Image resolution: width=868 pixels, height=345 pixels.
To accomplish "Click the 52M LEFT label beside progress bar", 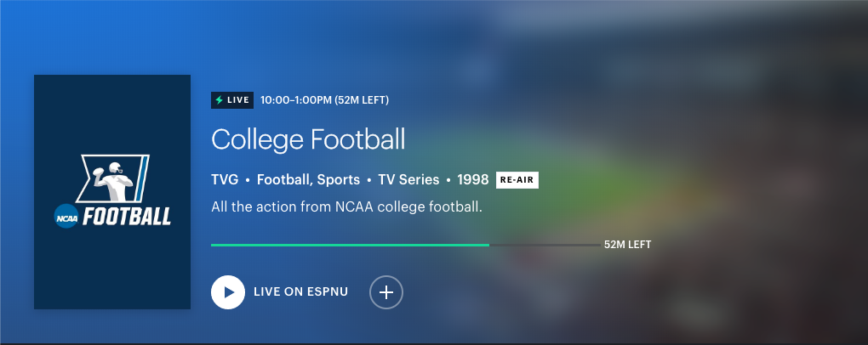I will [x=627, y=246].
